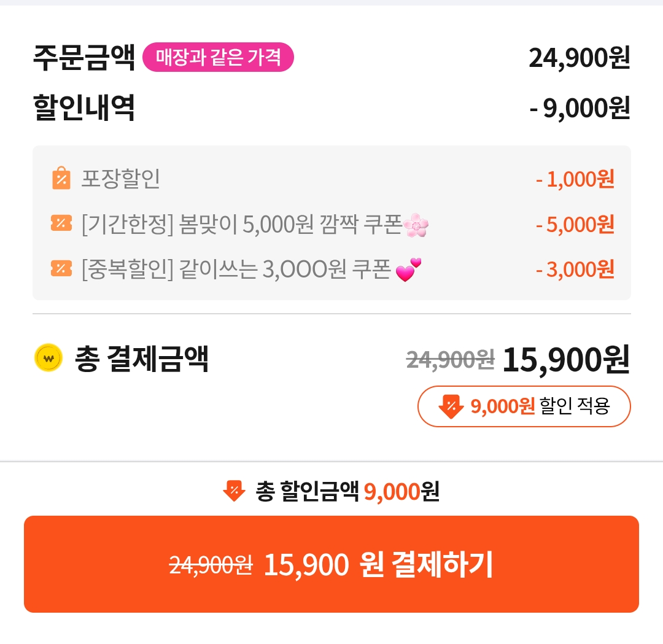
Task: Click the coupon icon beside 중복할인 coupon
Action: pyautogui.click(x=61, y=269)
